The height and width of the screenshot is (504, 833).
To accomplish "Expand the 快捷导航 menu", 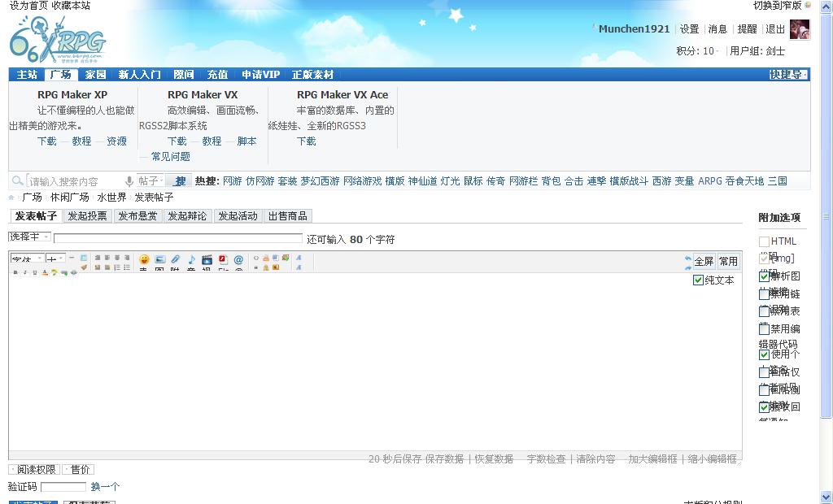I will [788, 75].
